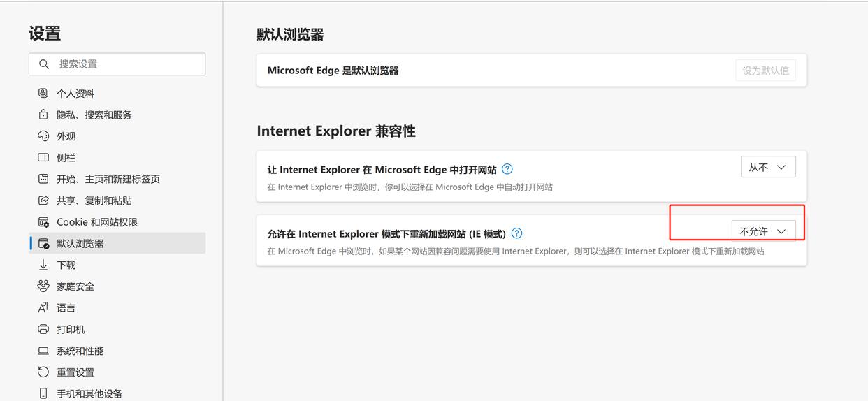Click the 系统和性能 laptop icon
The width and height of the screenshot is (868, 401).
(x=43, y=351)
